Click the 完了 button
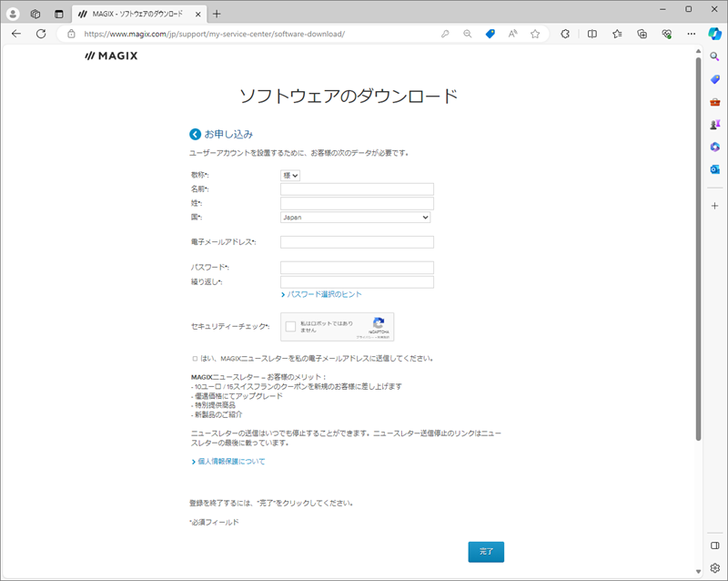This screenshot has width=728, height=581. point(486,552)
